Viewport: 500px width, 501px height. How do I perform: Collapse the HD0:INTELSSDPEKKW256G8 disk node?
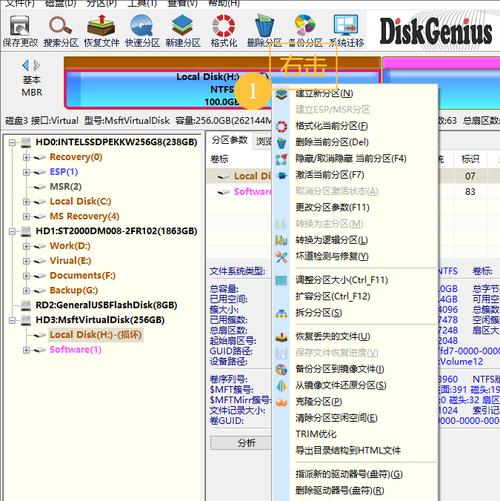tap(12, 143)
